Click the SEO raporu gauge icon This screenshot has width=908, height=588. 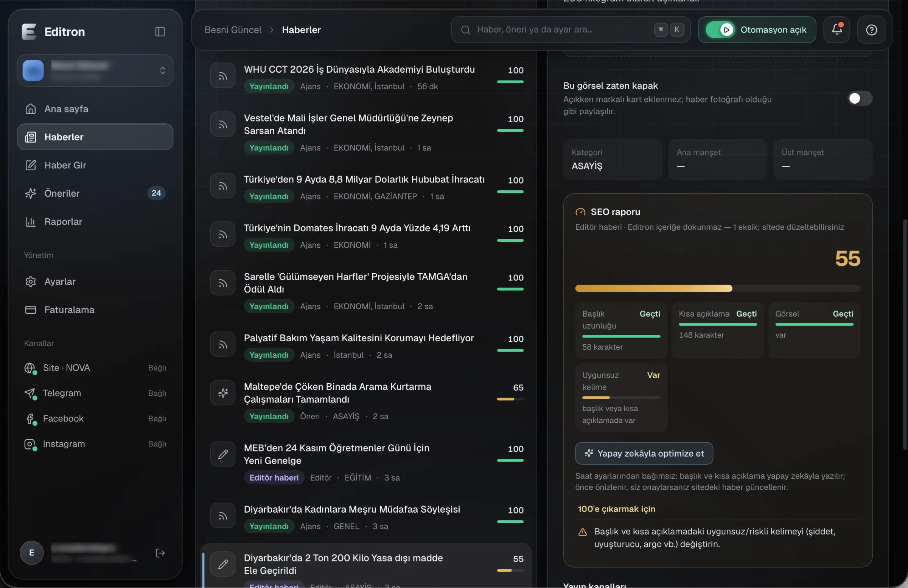tap(580, 212)
